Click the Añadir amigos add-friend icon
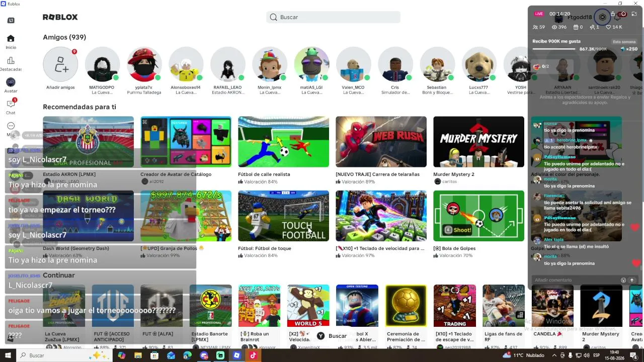The height and width of the screenshot is (362, 644). [x=60, y=64]
